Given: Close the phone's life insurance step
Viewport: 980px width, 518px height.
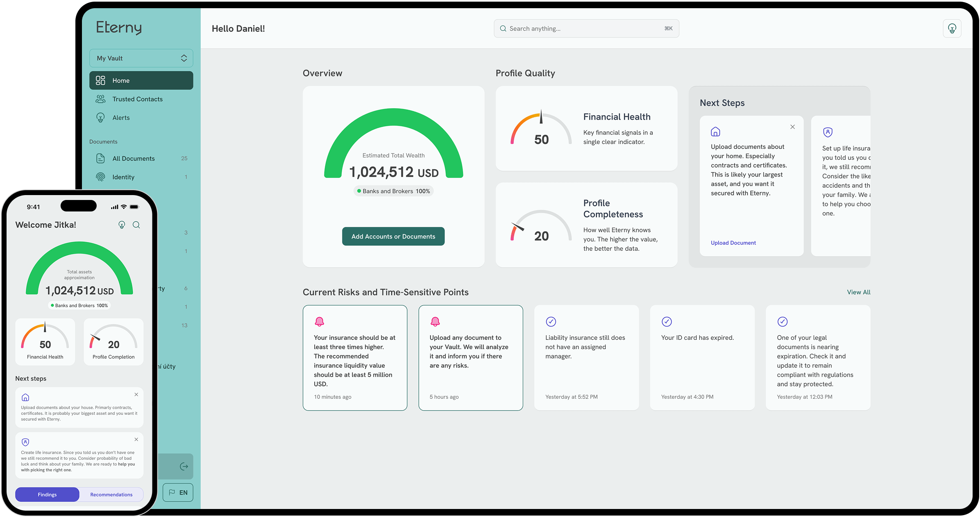Looking at the screenshot, I should click(x=136, y=439).
